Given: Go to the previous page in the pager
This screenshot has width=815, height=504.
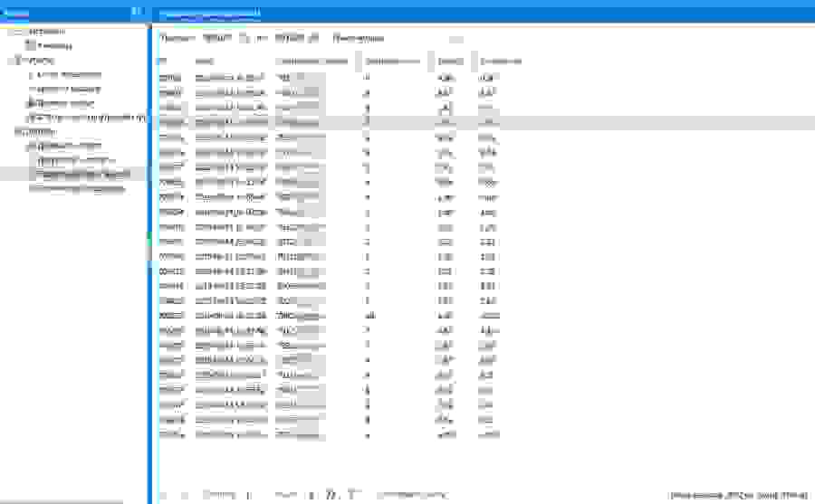Looking at the screenshot, I should [x=185, y=494].
